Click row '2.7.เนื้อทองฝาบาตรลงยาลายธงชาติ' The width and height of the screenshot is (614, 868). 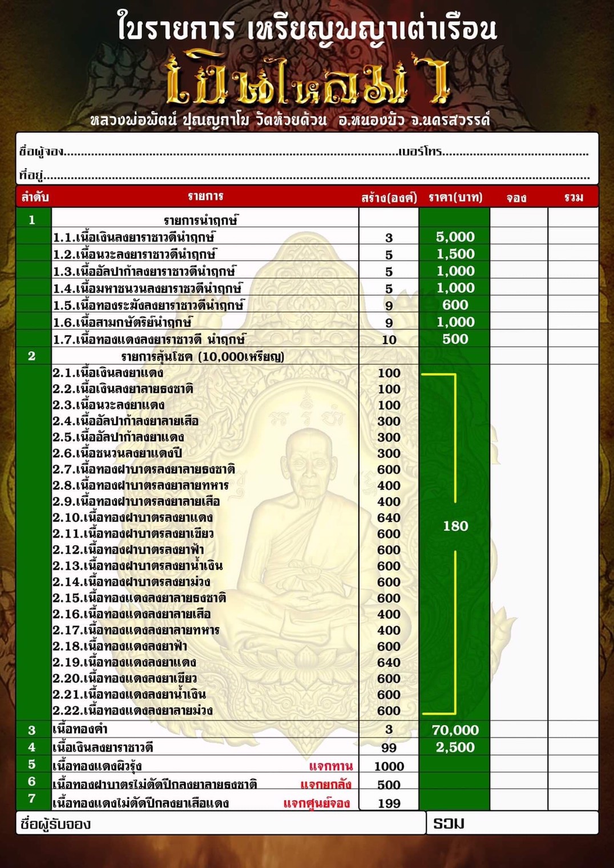pos(144,469)
